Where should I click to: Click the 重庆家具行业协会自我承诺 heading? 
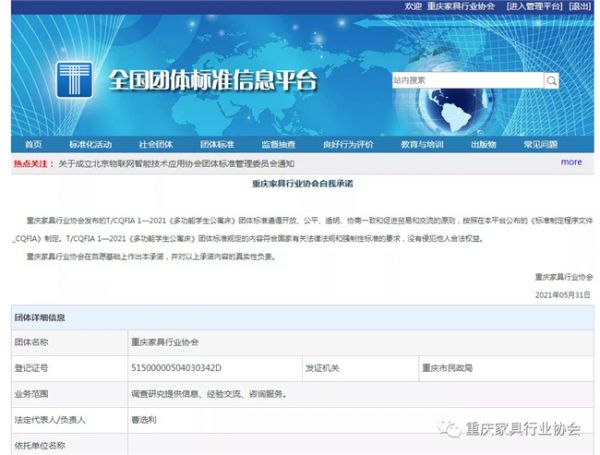(302, 184)
